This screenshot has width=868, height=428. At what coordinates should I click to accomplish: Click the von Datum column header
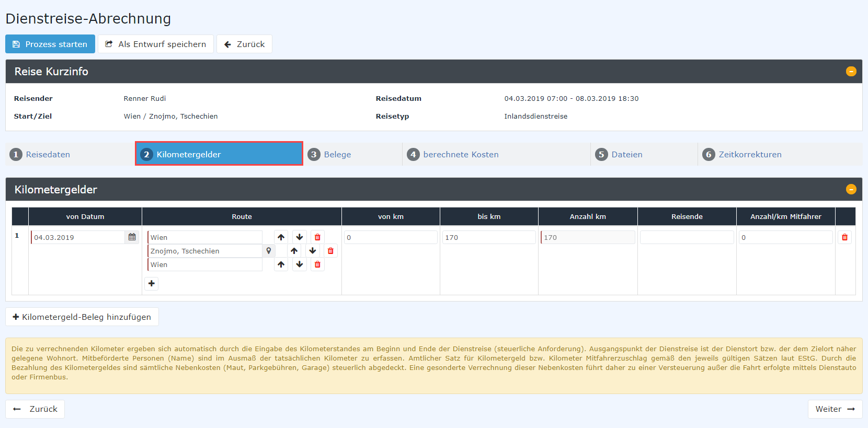85,216
